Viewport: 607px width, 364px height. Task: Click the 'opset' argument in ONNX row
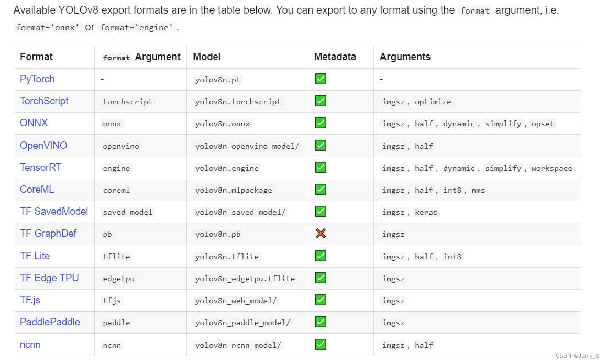[x=543, y=124]
